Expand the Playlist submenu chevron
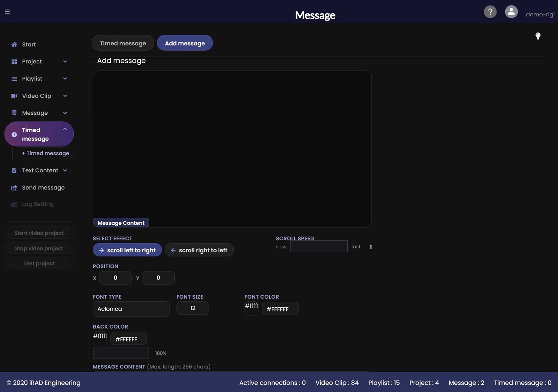Screen dimensions: 558x392 click(65, 79)
